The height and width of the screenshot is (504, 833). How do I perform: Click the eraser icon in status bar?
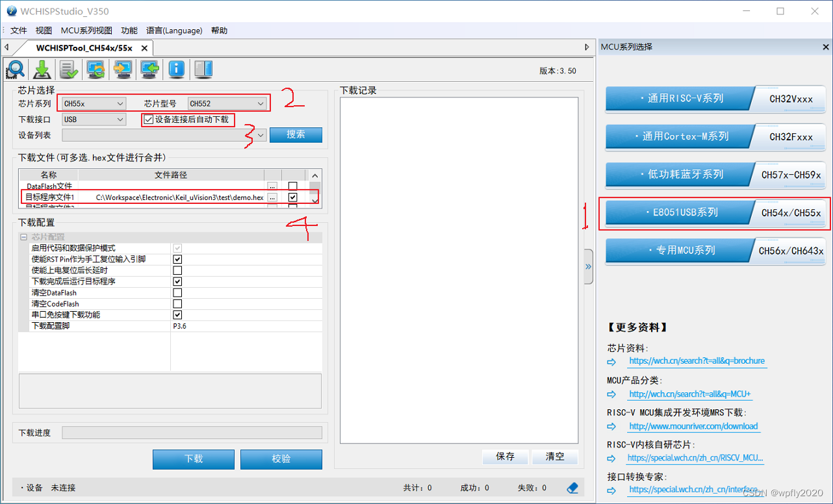572,487
